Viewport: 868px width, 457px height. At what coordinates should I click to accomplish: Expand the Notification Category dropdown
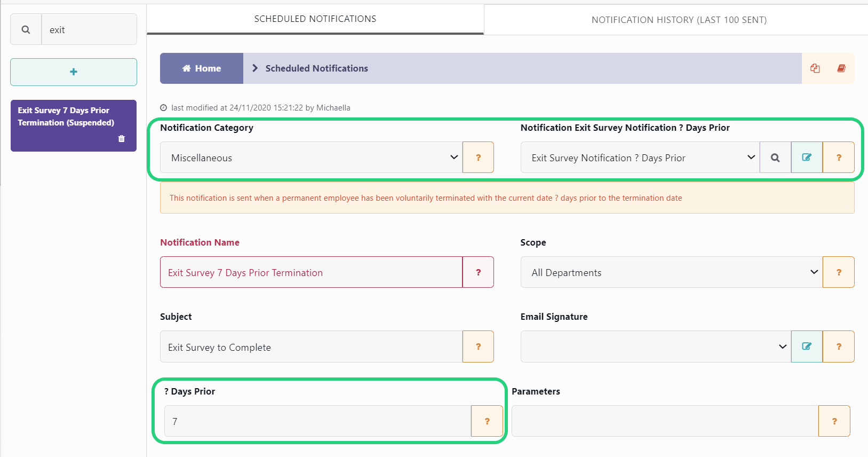312,157
